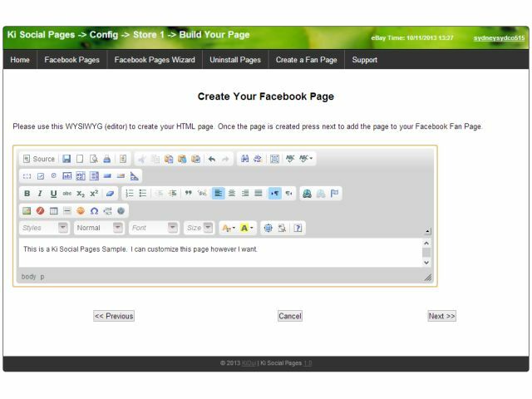Insert a Checkbox form field icon
Viewport: 532px width, 399px height.
coord(41,175)
